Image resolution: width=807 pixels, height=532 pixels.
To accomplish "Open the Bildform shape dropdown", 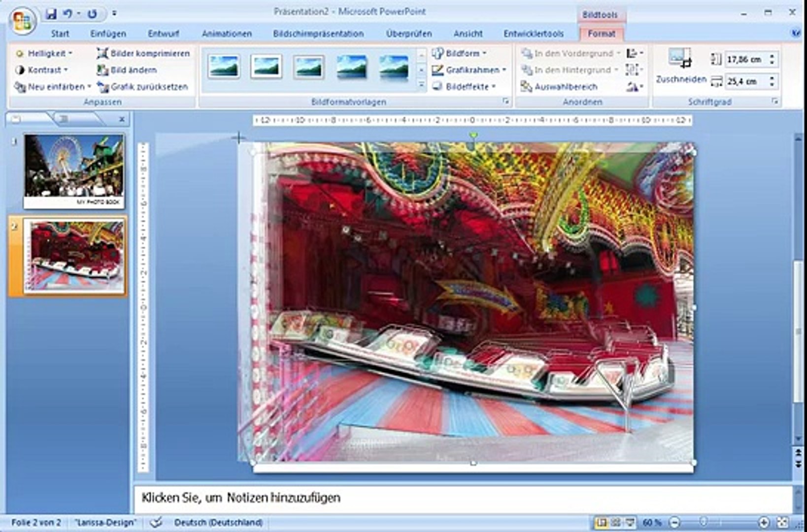I will [x=459, y=53].
